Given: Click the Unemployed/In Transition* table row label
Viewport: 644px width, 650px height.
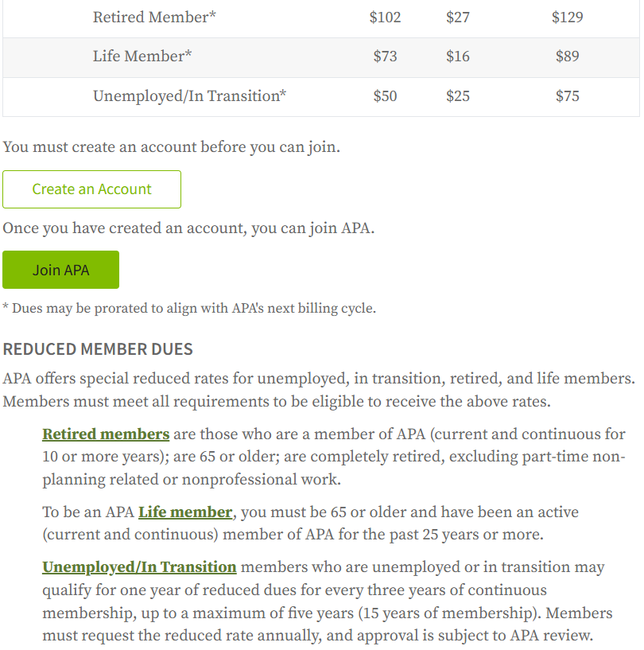Looking at the screenshot, I should [x=189, y=96].
